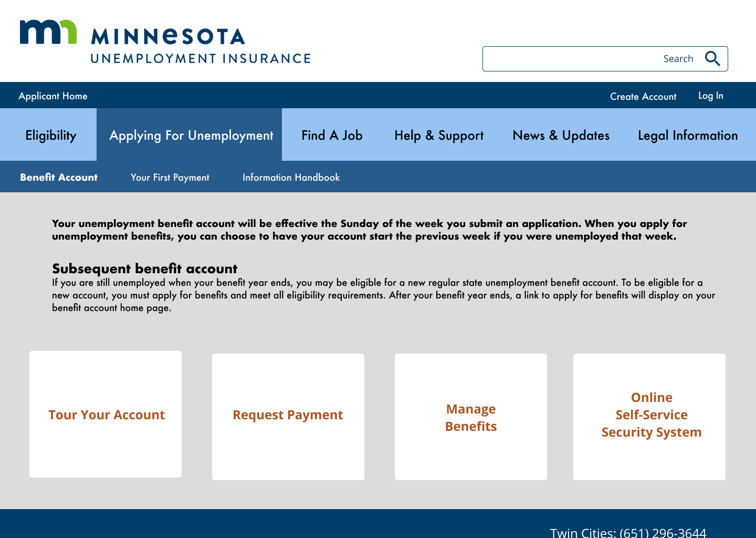Select the Benefit Account sub-tab
Image resolution: width=756 pixels, height=538 pixels.
click(59, 177)
